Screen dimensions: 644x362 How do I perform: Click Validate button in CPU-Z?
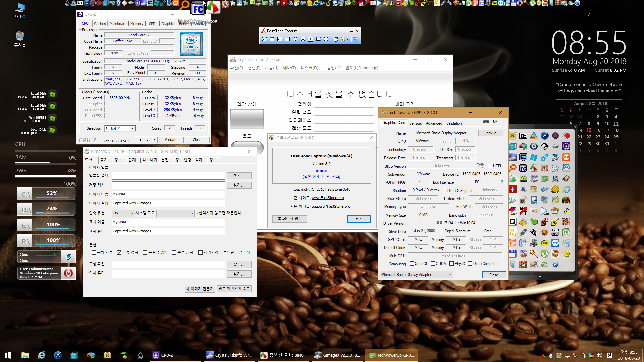click(x=171, y=140)
